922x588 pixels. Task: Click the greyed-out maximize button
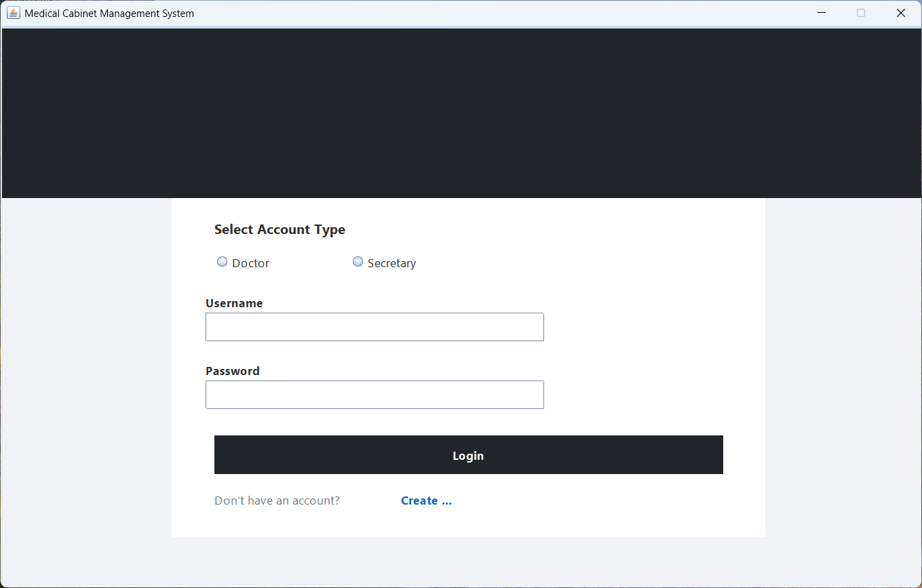click(x=861, y=13)
